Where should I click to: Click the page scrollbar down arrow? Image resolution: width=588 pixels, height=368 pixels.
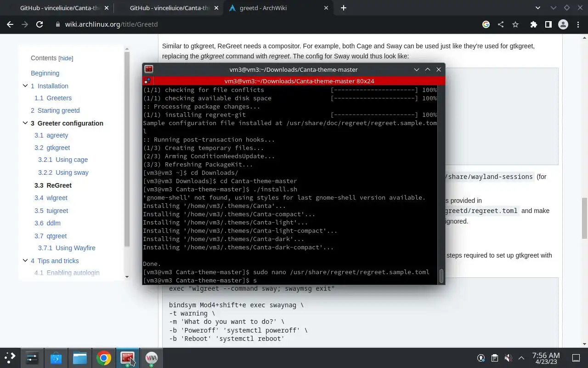pos(584,344)
